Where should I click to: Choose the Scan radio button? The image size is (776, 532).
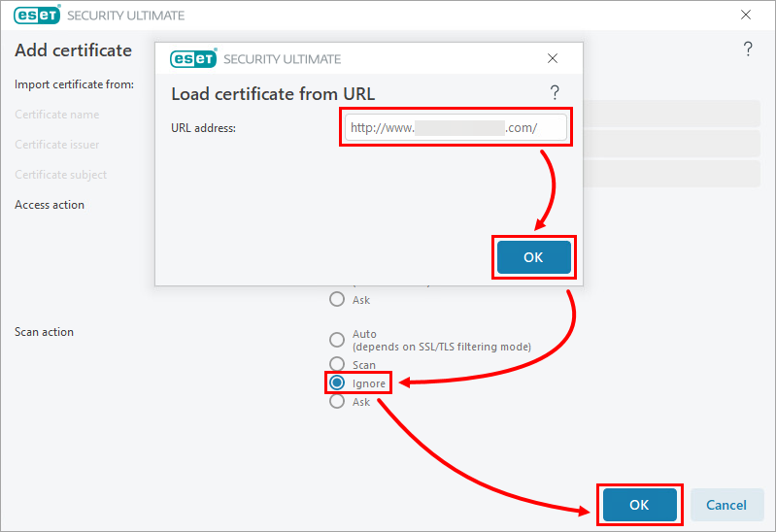pos(337,365)
